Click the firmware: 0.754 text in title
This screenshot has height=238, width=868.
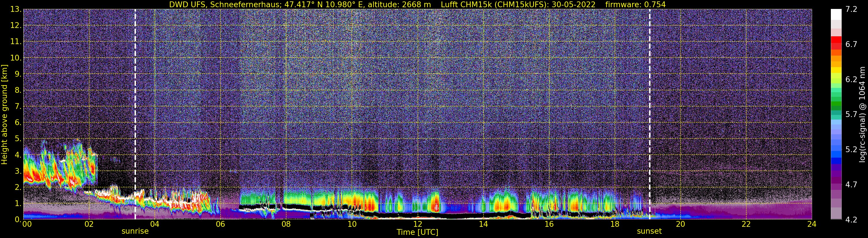(x=635, y=4)
